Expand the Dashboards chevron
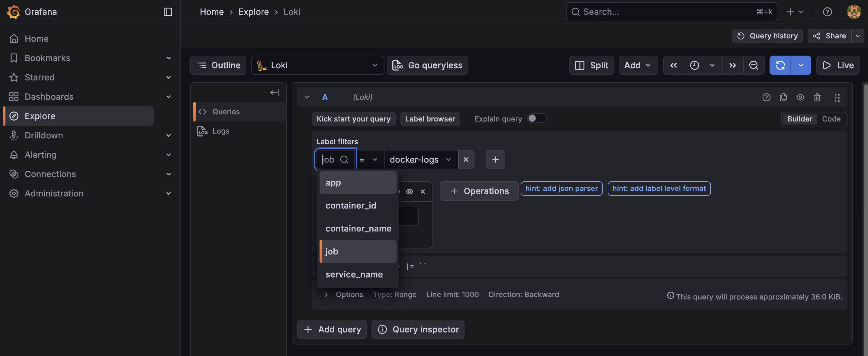 click(x=169, y=97)
